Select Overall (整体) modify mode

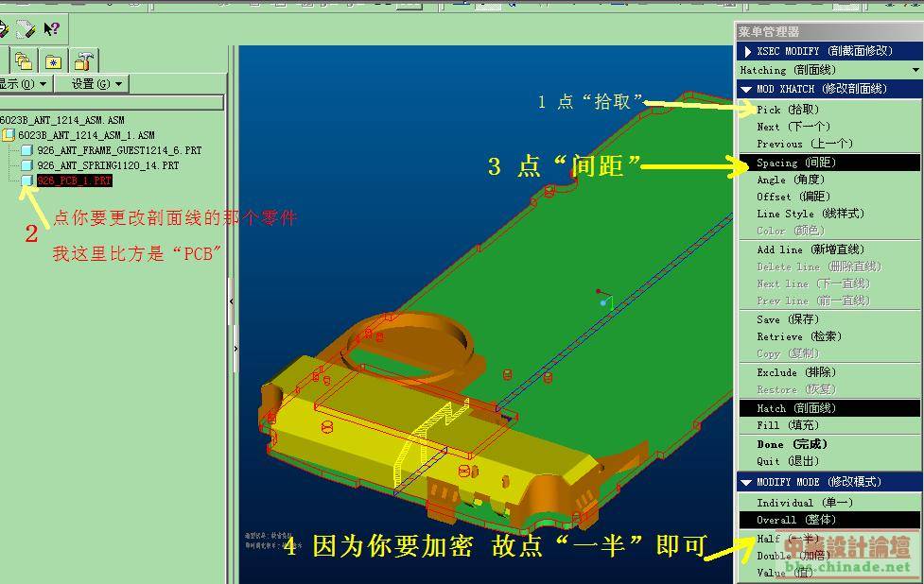click(x=829, y=520)
